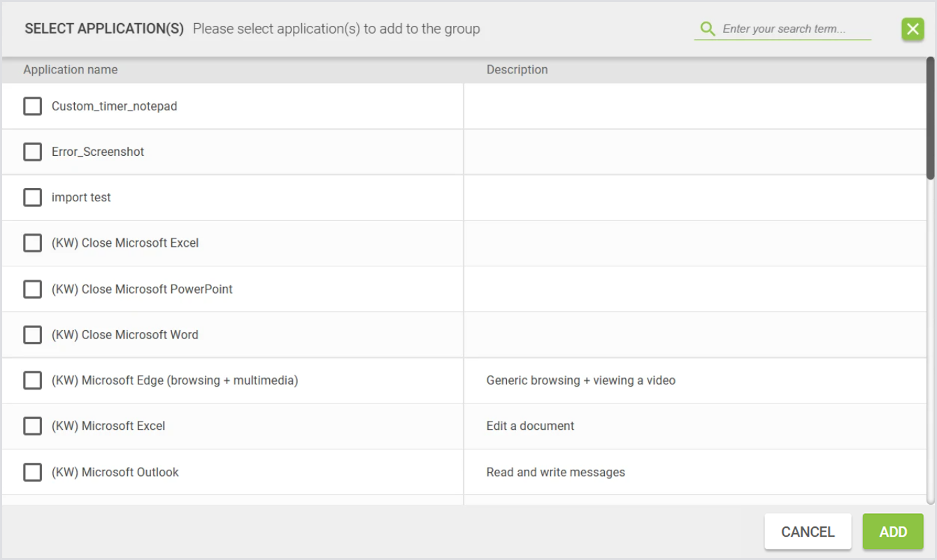
Task: Click the Application name column header
Action: pos(71,70)
